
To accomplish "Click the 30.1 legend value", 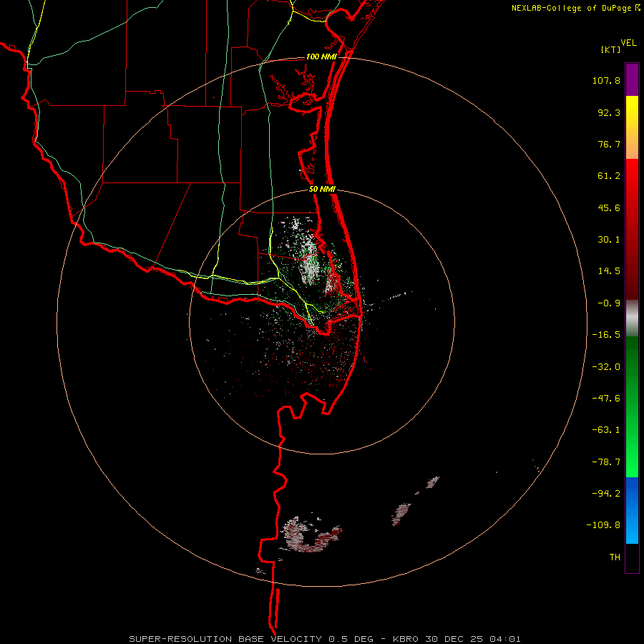I will 609,240.
